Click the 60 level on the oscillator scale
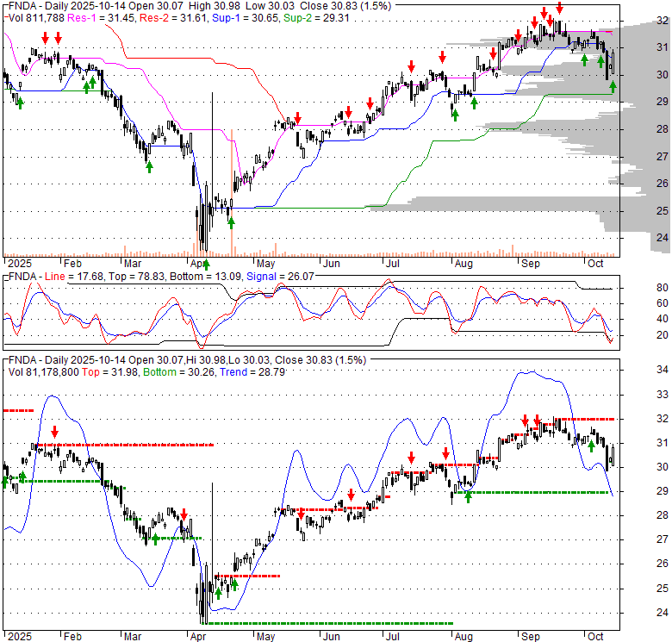Image resolution: width=672 pixels, height=642 pixels. [663, 303]
